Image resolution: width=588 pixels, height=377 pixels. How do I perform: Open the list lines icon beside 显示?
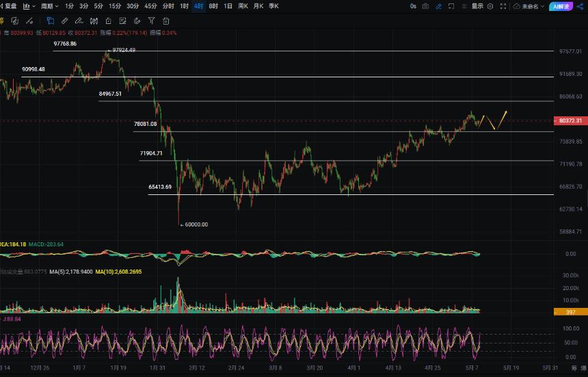tap(464, 6)
